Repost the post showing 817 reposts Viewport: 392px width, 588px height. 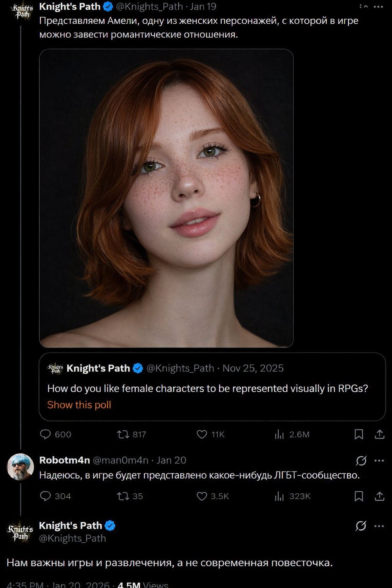pyautogui.click(x=123, y=434)
